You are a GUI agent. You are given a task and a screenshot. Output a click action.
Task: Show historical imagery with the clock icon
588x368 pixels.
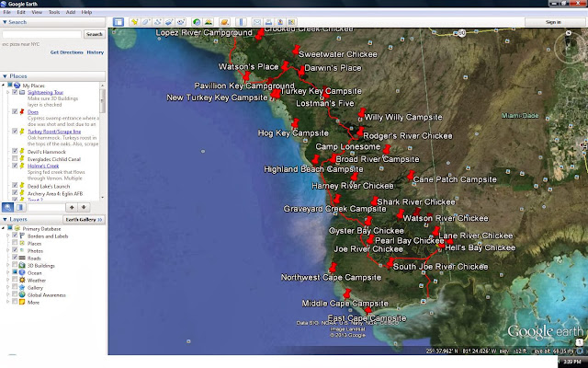pyautogui.click(x=197, y=22)
